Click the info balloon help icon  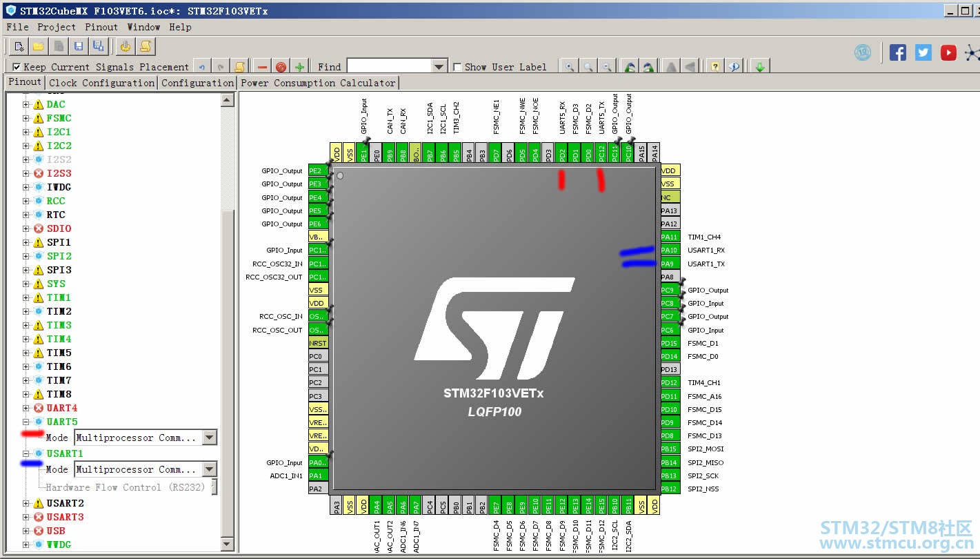tap(734, 67)
